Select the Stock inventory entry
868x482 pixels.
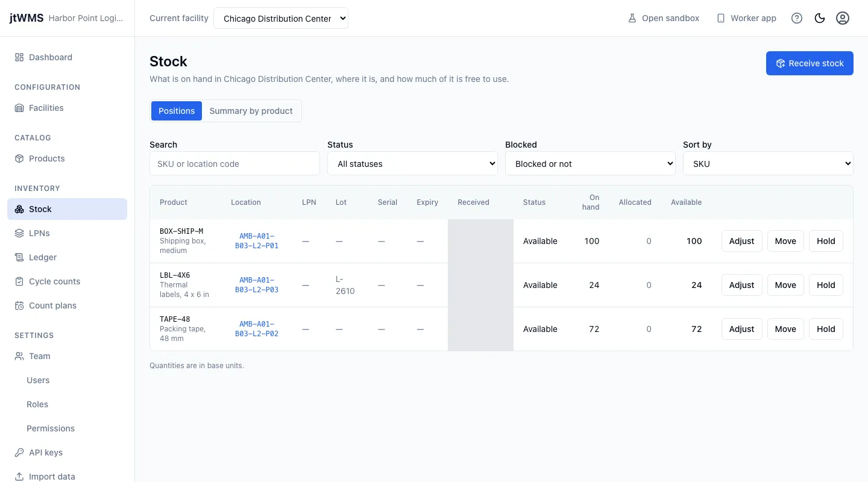pos(67,209)
